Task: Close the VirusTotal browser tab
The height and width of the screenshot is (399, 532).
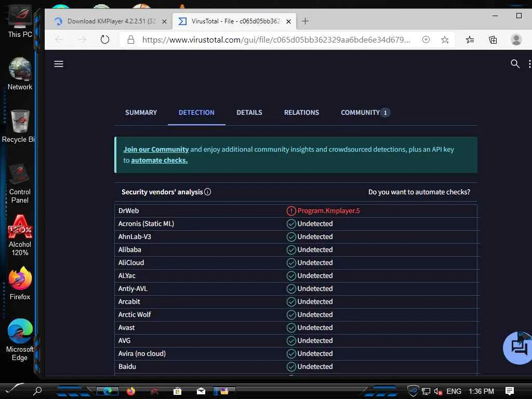Action: pyautogui.click(x=288, y=21)
